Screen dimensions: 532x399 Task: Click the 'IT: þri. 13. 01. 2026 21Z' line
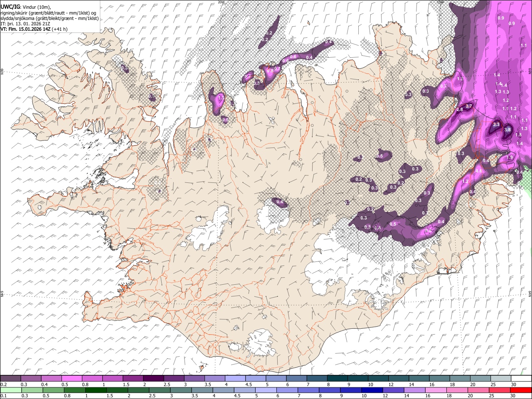tap(25, 24)
